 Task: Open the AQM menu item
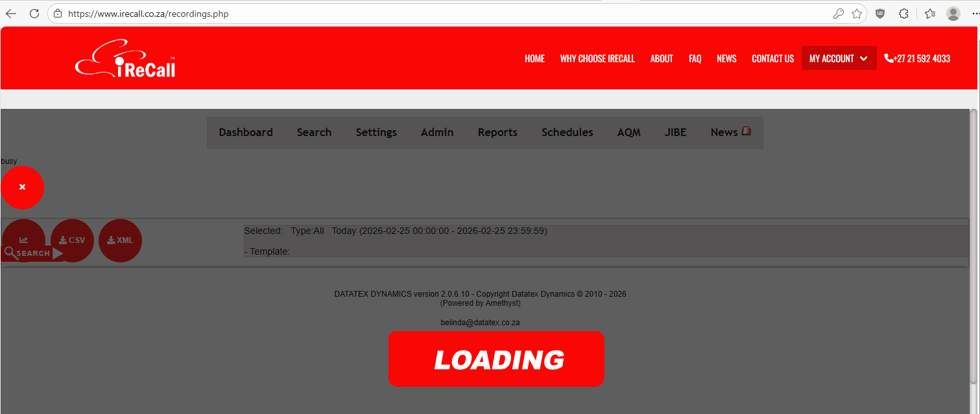628,132
